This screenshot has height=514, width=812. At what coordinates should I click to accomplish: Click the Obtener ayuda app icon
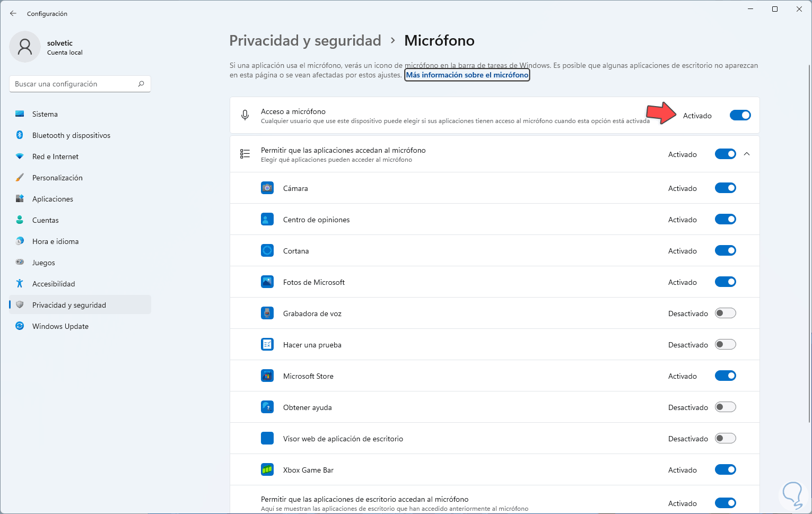(x=267, y=407)
